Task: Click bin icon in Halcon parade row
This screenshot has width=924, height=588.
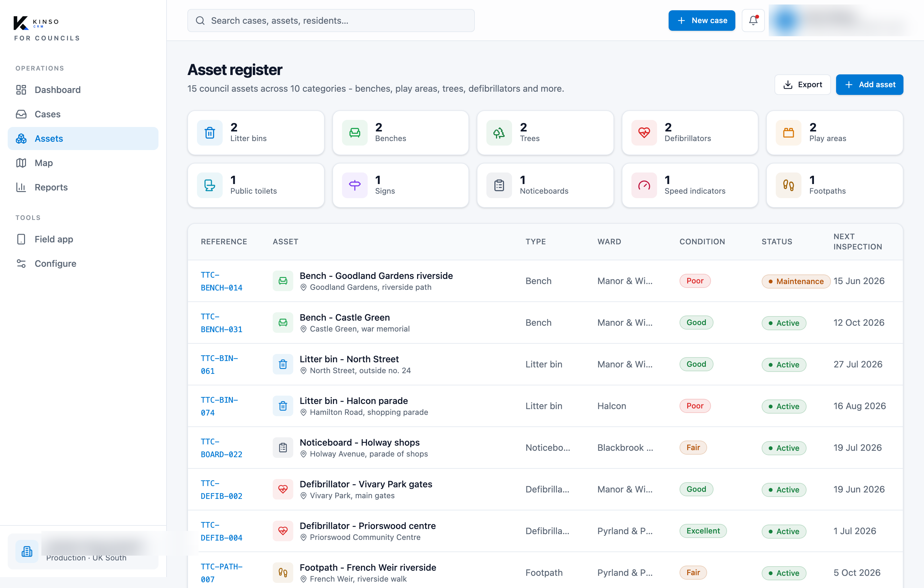Action: click(x=283, y=406)
